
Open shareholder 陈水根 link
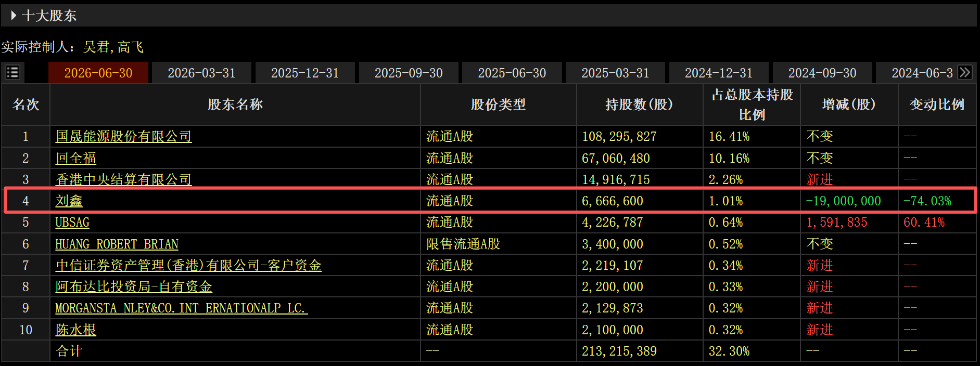76,330
